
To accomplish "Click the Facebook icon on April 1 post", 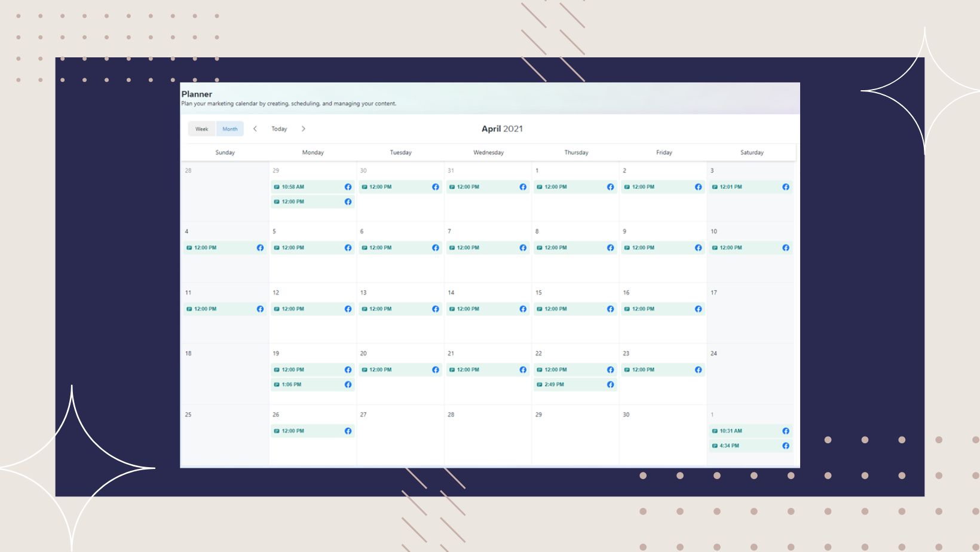I will 610,187.
